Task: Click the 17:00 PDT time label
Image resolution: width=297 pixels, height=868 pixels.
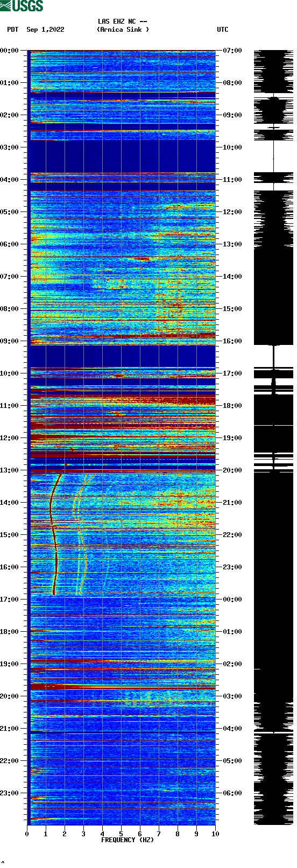Action: (x=10, y=599)
